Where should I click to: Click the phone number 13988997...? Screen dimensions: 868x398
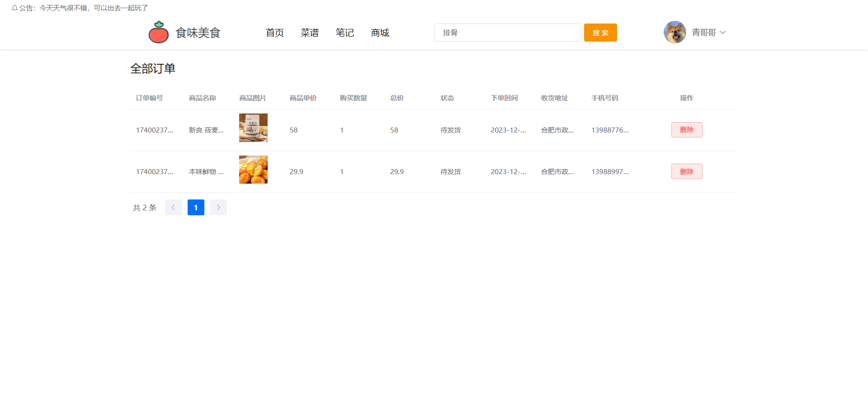click(610, 172)
